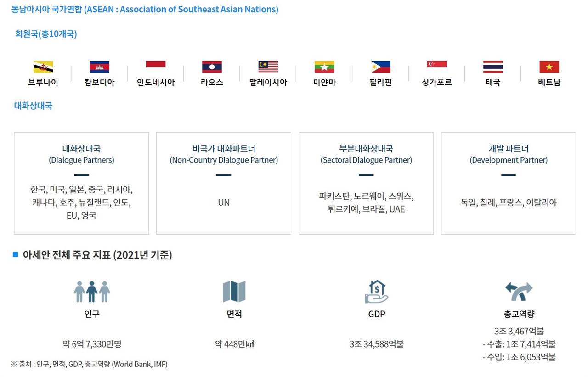Click the Philippines flag icon
588x377 pixels.
(381, 67)
